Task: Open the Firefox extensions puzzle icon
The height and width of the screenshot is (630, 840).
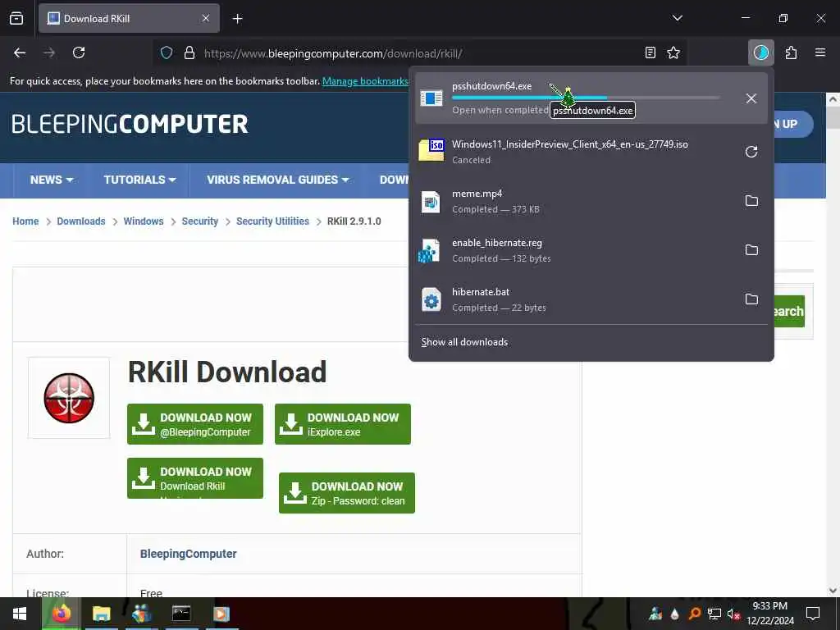Action: click(791, 52)
